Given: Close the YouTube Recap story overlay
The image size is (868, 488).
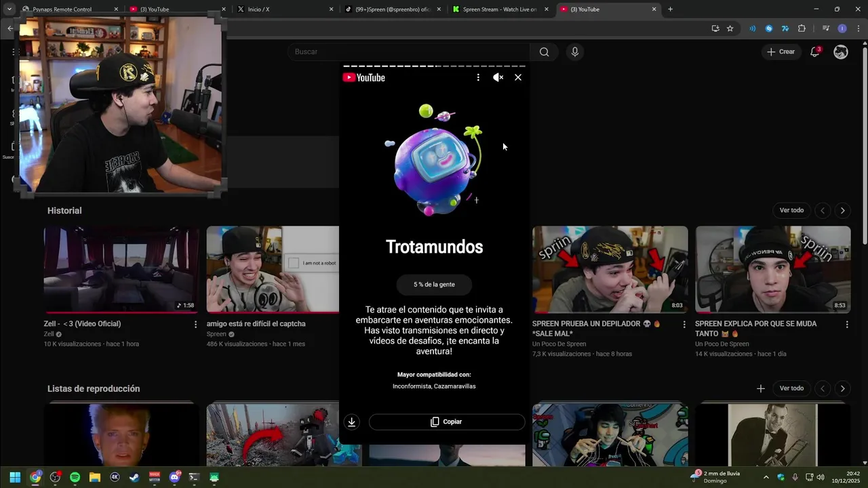Looking at the screenshot, I should click(x=518, y=77).
